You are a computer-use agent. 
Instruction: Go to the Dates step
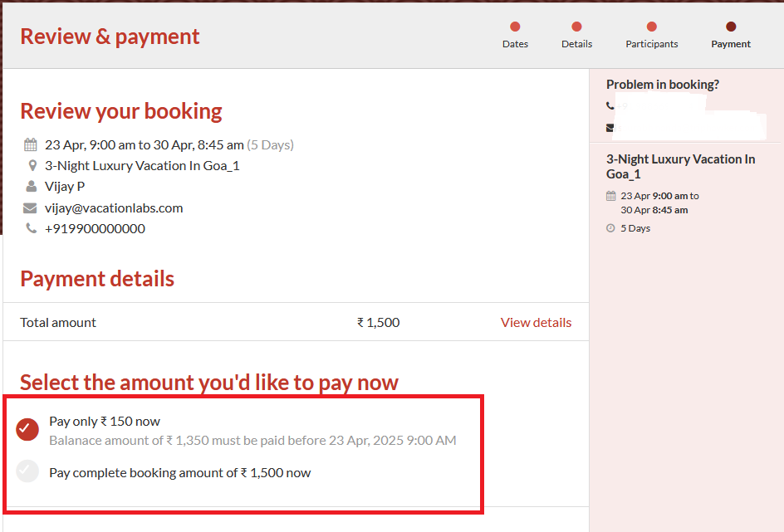(x=515, y=35)
